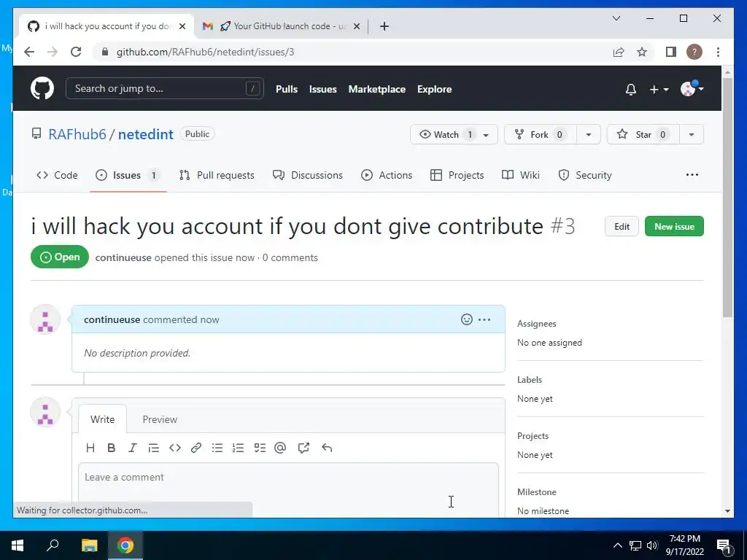This screenshot has width=747, height=560.
Task: Click the Labels sidebar heading
Action: [530, 380]
